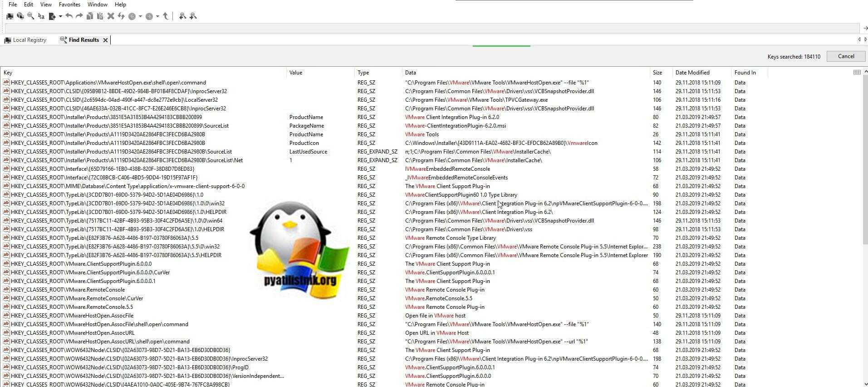Sort results by Date Modified column
The width and height of the screenshot is (868, 387).
click(692, 73)
